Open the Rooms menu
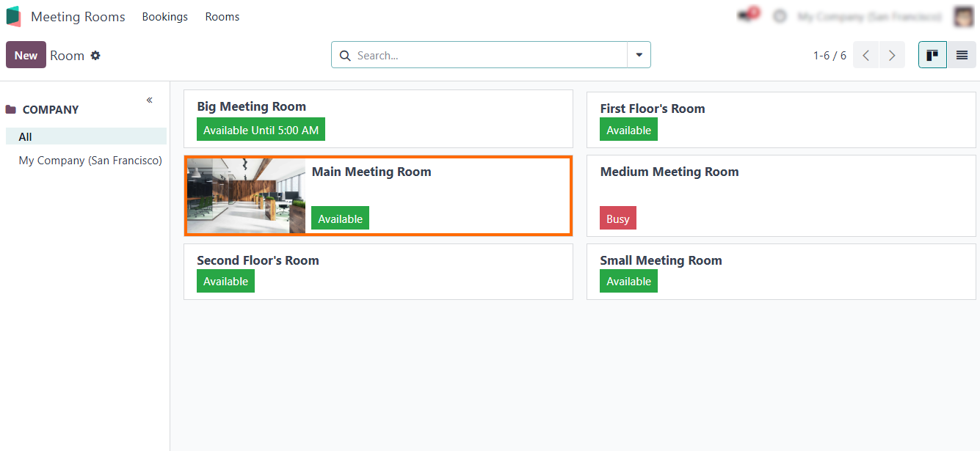980x451 pixels. pos(222,16)
